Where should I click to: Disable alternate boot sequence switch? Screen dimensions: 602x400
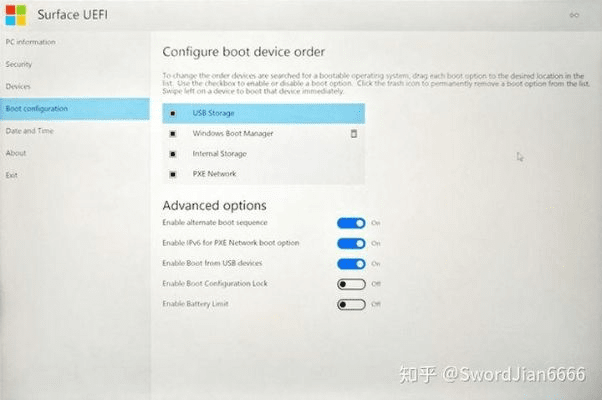point(351,223)
